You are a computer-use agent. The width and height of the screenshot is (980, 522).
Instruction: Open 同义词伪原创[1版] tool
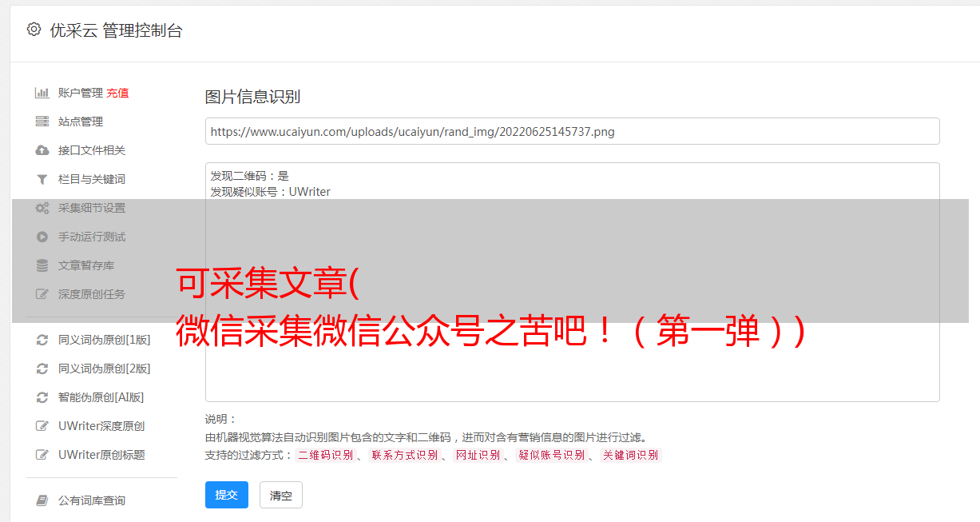click(105, 340)
